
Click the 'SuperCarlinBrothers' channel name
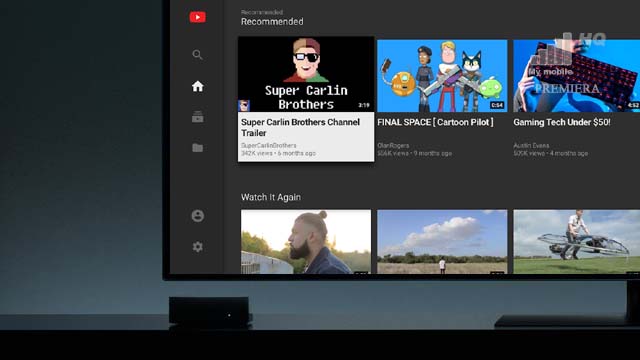point(269,145)
